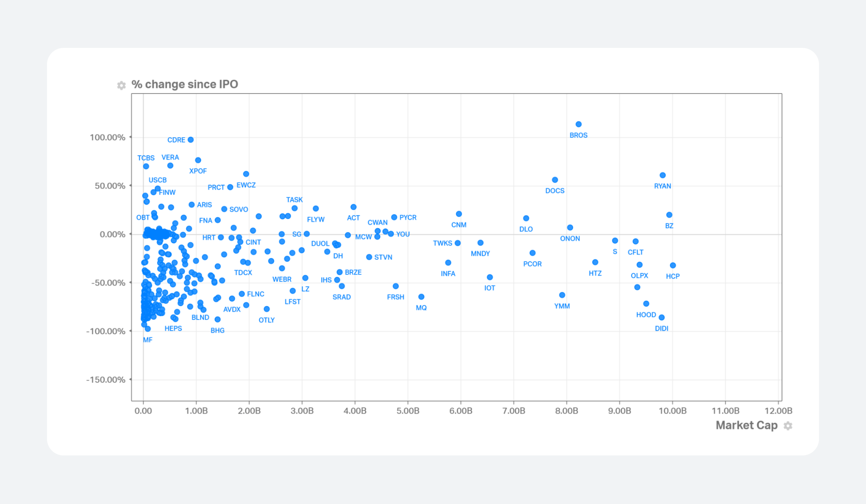This screenshot has height=504, width=866.
Task: Click the SRAD ticker label
Action: pos(341,297)
